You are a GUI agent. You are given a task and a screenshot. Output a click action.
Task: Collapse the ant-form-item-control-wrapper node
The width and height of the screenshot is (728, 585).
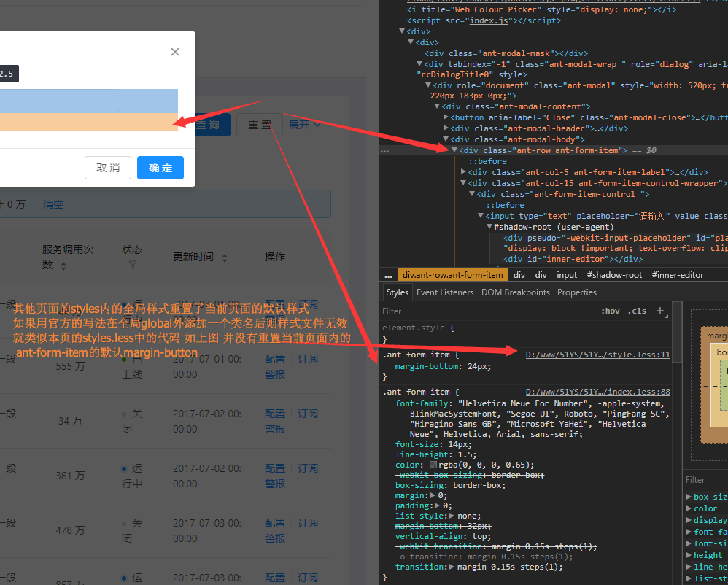(x=463, y=183)
